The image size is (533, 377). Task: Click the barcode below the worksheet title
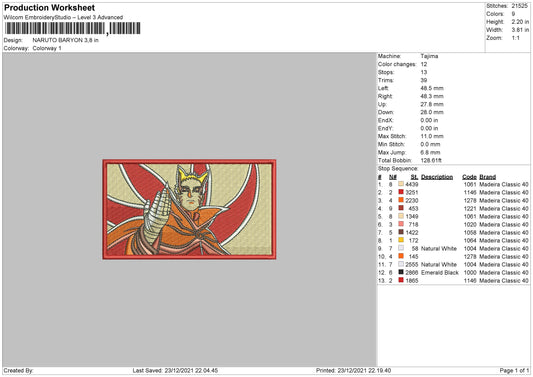[72, 29]
